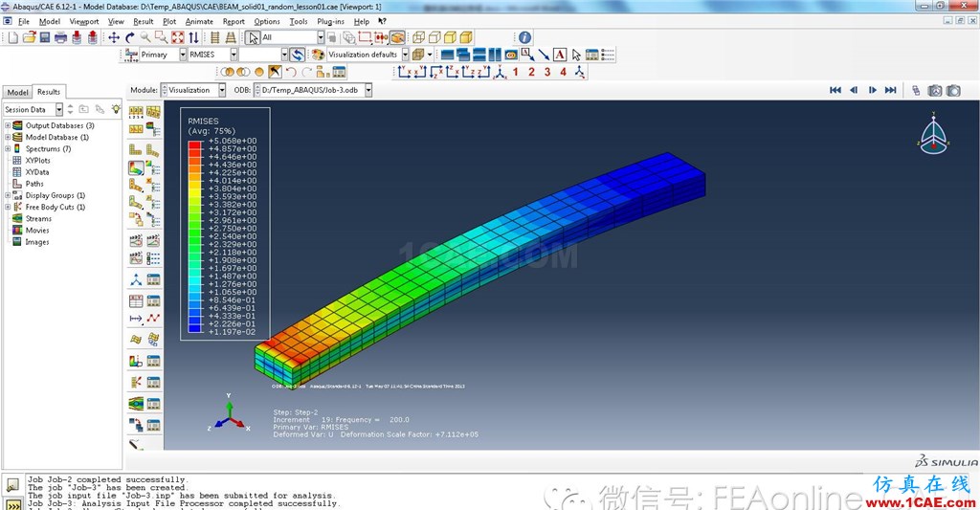Select the Magnify view tool

tap(145, 38)
